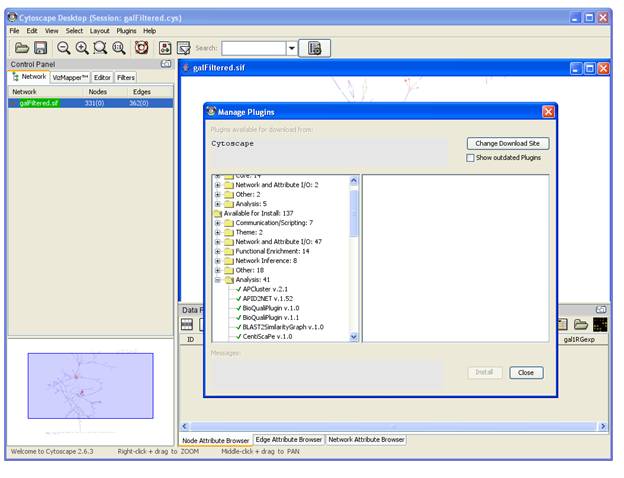Float the Data Panel using its corner icon

click(x=601, y=309)
